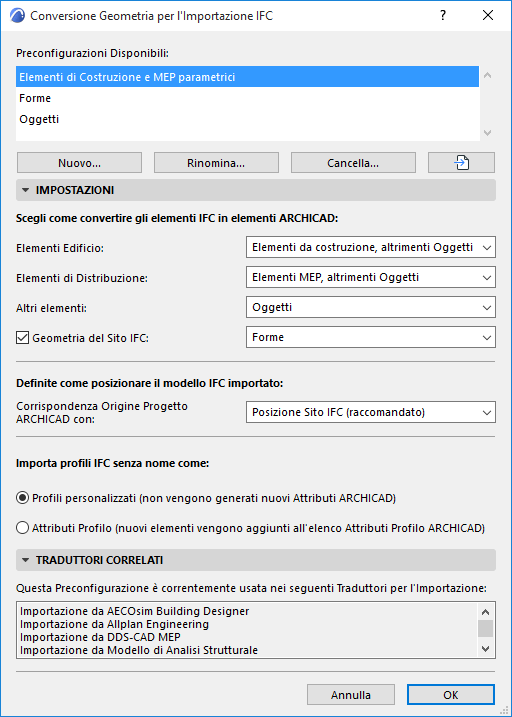Click the import preset icon button

tap(461, 163)
